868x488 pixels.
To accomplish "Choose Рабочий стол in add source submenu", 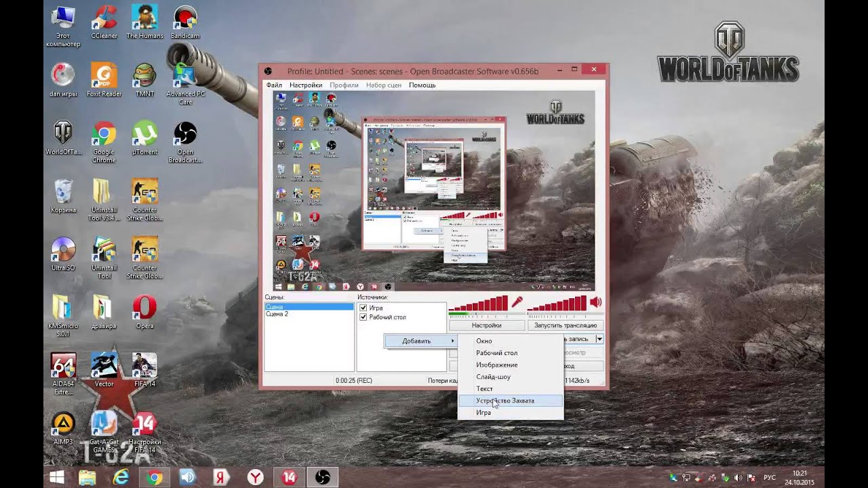I will pos(510,353).
